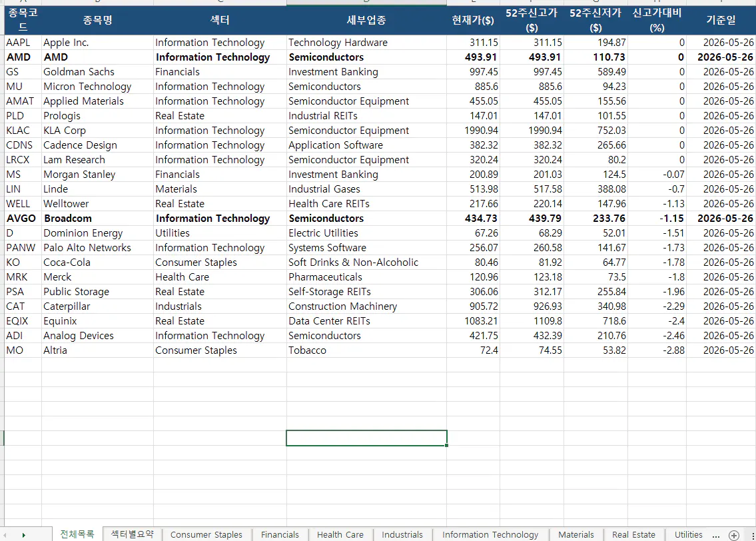Select the 52주신저가 header cell
The image size is (756, 541).
595,20
